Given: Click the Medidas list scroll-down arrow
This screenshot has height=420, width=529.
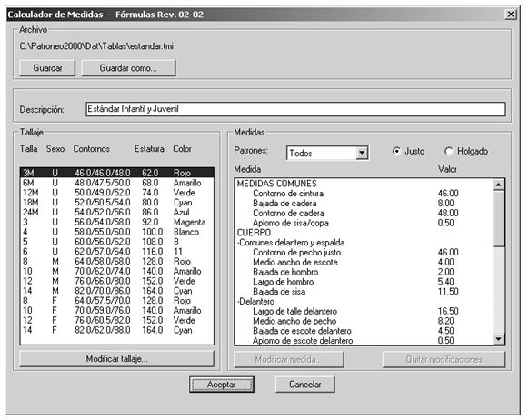Looking at the screenshot, I should click(x=499, y=339).
